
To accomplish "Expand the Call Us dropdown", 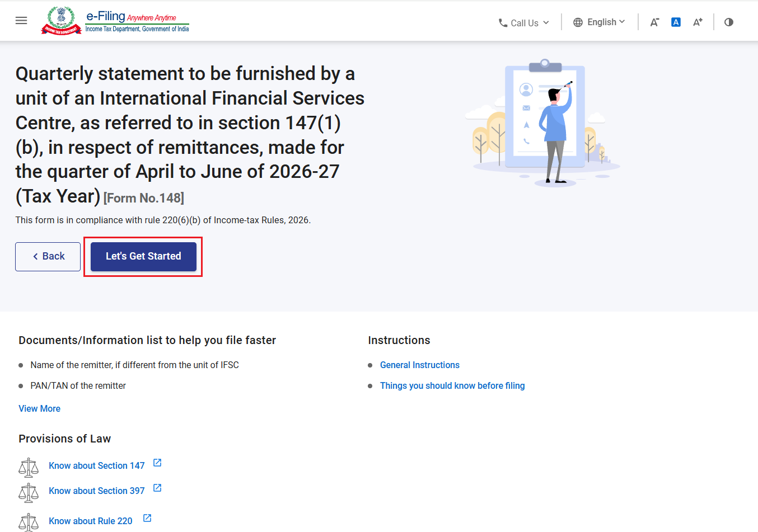I will pos(524,23).
